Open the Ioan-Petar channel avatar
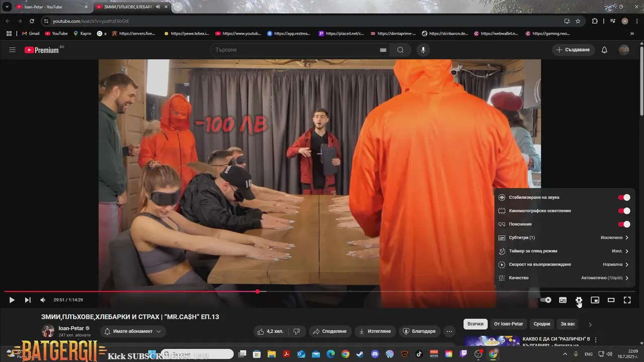 [48, 331]
